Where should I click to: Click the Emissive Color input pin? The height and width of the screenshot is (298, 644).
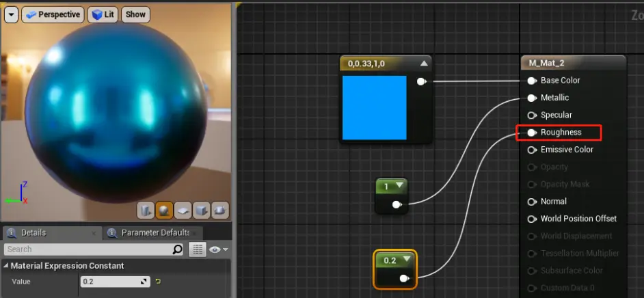532,150
